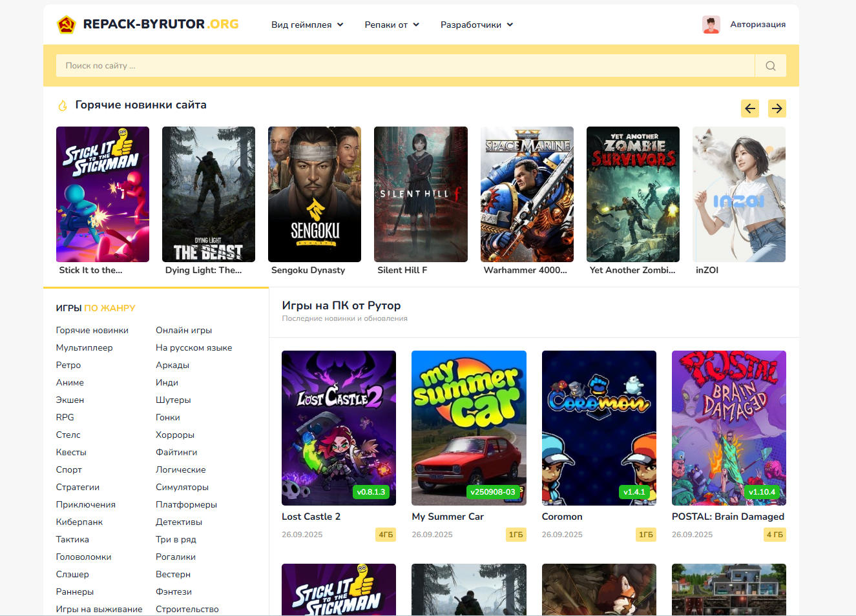
Task: Open the inZOI carousel cover
Action: tap(739, 194)
